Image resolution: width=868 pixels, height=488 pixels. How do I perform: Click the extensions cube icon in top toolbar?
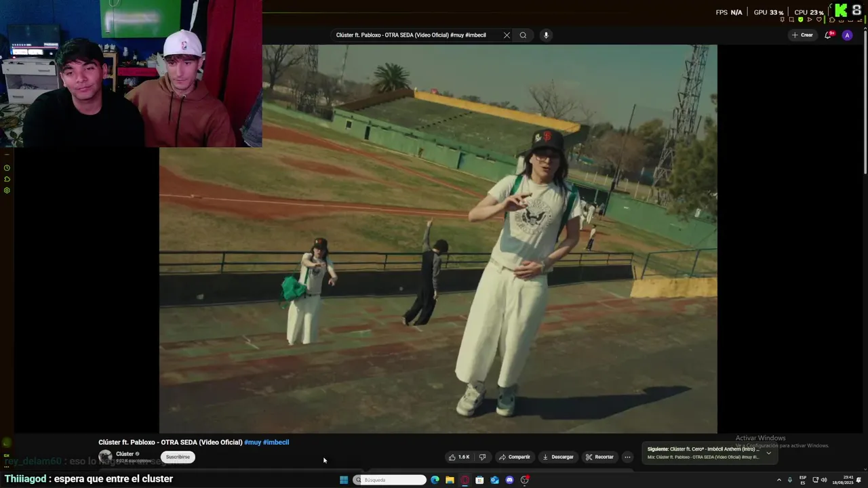coord(832,20)
